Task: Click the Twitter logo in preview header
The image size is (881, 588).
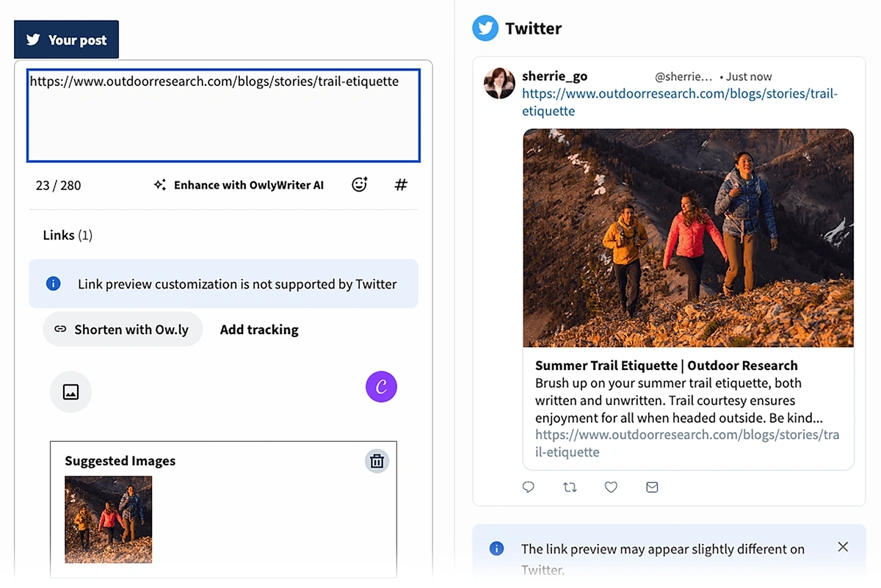Action: click(x=485, y=29)
